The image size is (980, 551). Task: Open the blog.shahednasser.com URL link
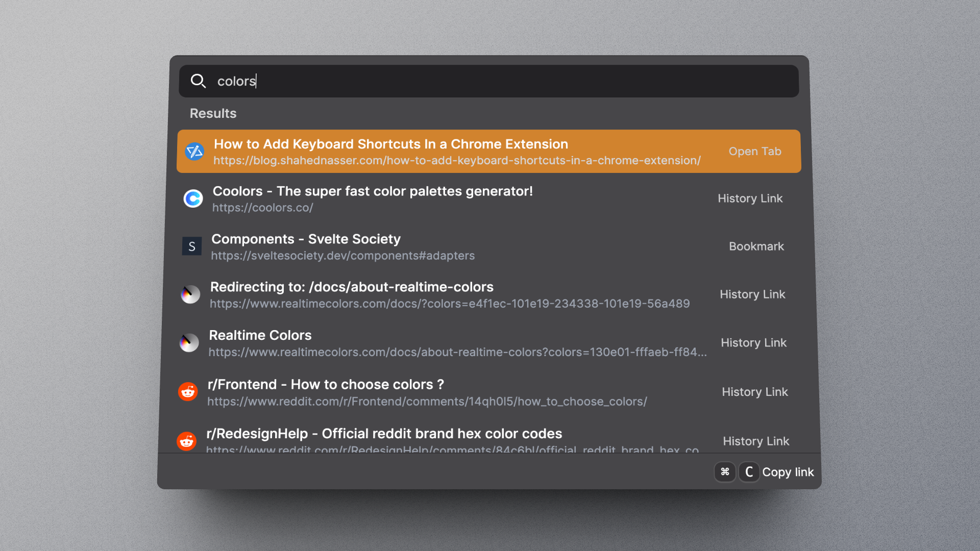point(457,161)
